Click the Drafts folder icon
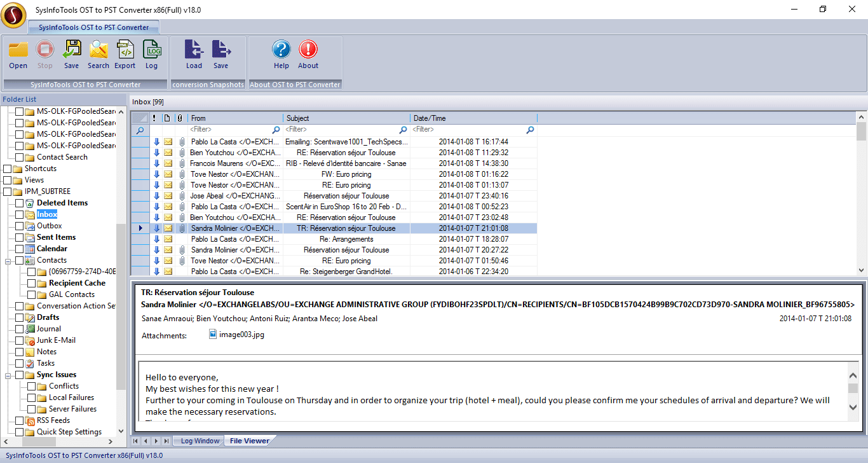 (x=31, y=317)
